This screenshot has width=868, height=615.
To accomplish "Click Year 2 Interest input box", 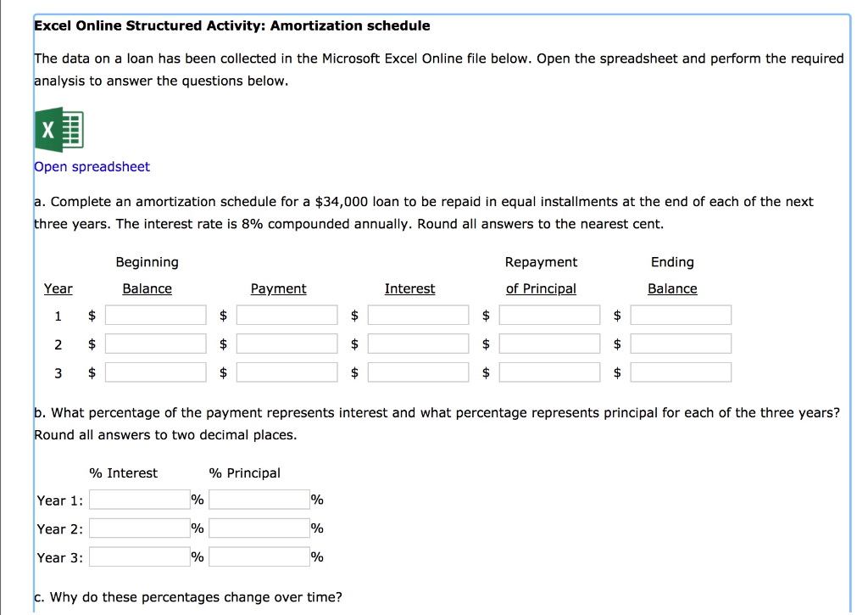I will click(x=418, y=344).
